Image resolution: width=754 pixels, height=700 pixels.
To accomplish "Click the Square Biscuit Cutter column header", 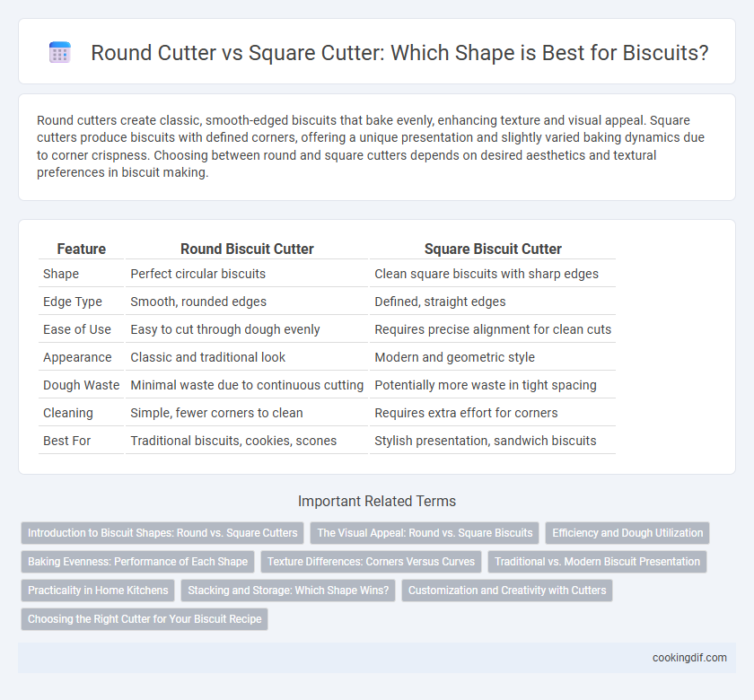I will pos(493,249).
